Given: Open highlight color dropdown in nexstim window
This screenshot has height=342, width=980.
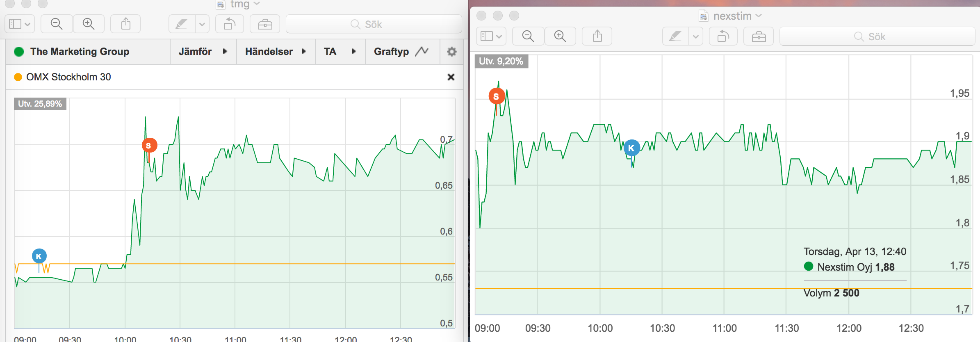Looking at the screenshot, I should [x=696, y=36].
